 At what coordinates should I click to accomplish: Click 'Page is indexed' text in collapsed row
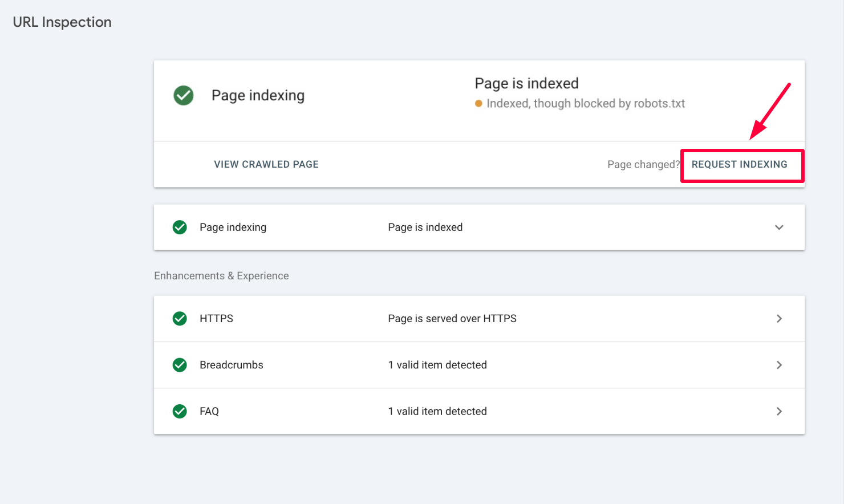(x=425, y=227)
